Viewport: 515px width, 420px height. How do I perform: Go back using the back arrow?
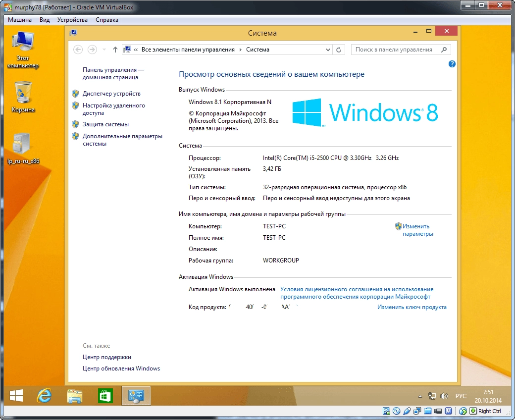pos(78,50)
